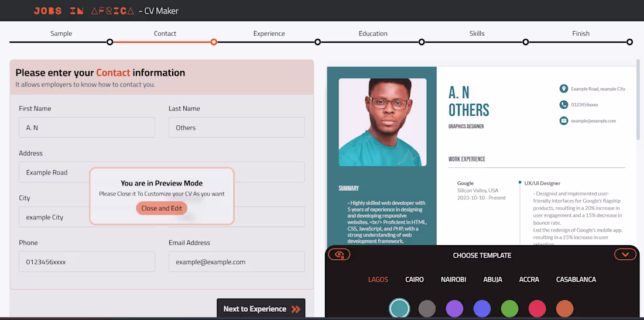The height and width of the screenshot is (320, 644).
Task: Choose the green color swatch
Action: [509, 308]
